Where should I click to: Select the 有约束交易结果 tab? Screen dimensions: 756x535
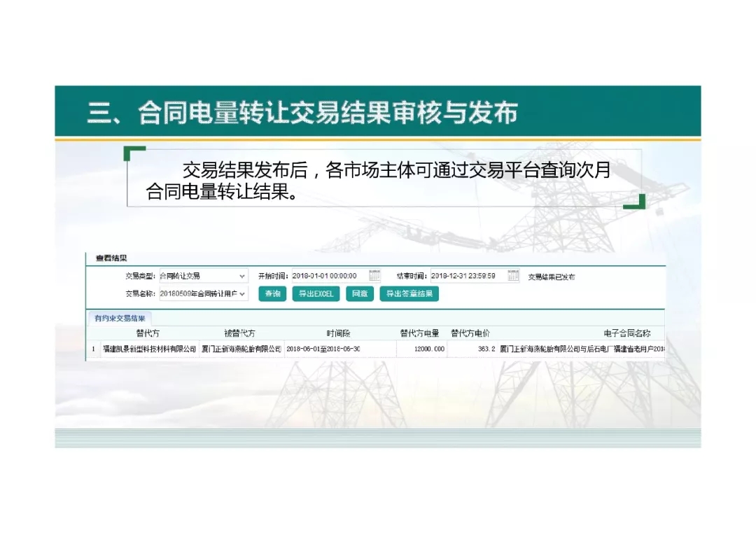pyautogui.click(x=120, y=318)
